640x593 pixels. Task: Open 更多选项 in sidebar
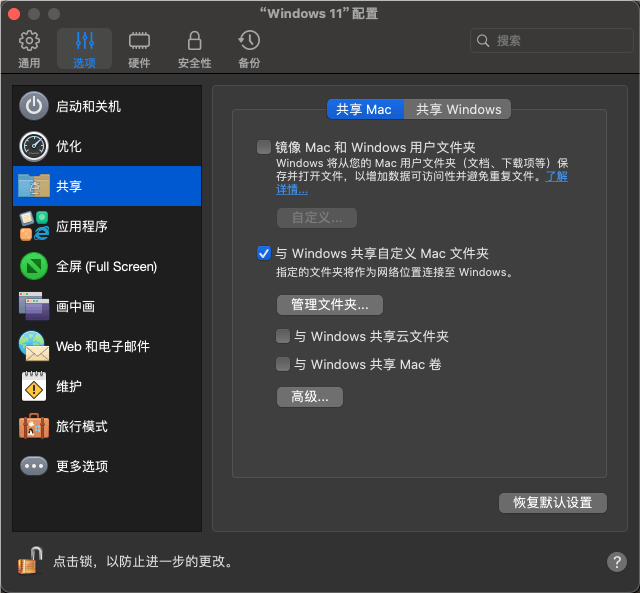pyautogui.click(x=81, y=466)
